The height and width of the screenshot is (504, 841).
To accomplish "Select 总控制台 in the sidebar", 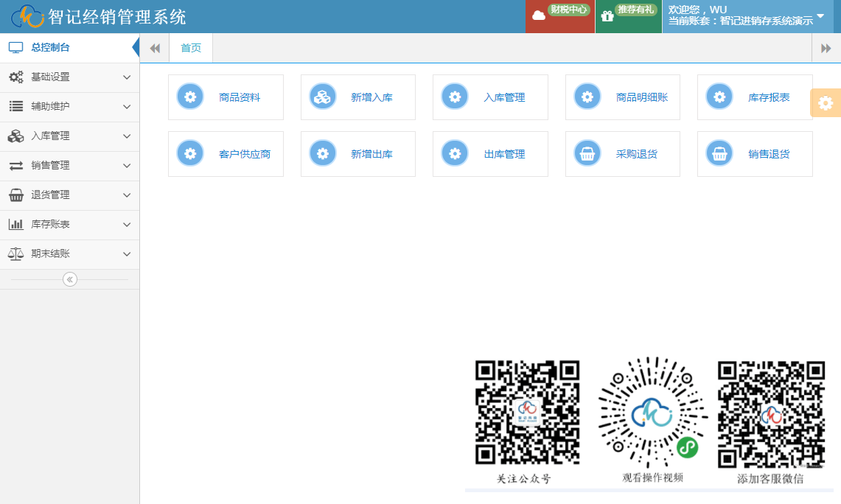I will pos(70,48).
